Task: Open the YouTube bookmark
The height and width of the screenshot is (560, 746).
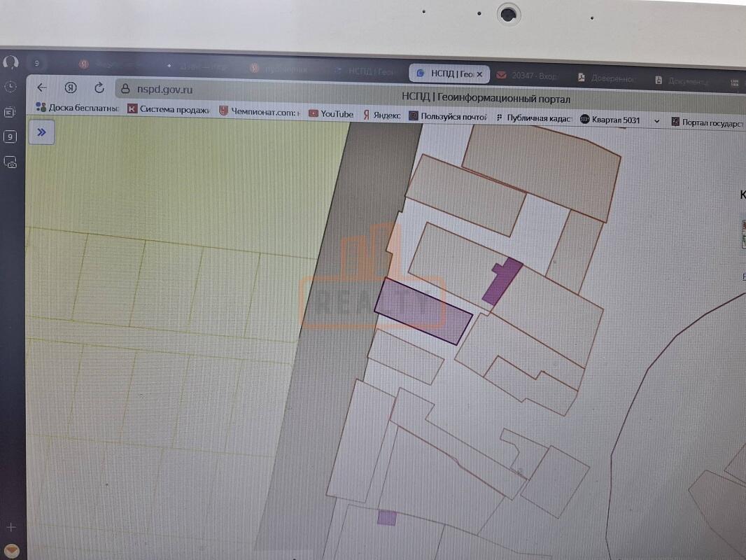Action: point(331,114)
